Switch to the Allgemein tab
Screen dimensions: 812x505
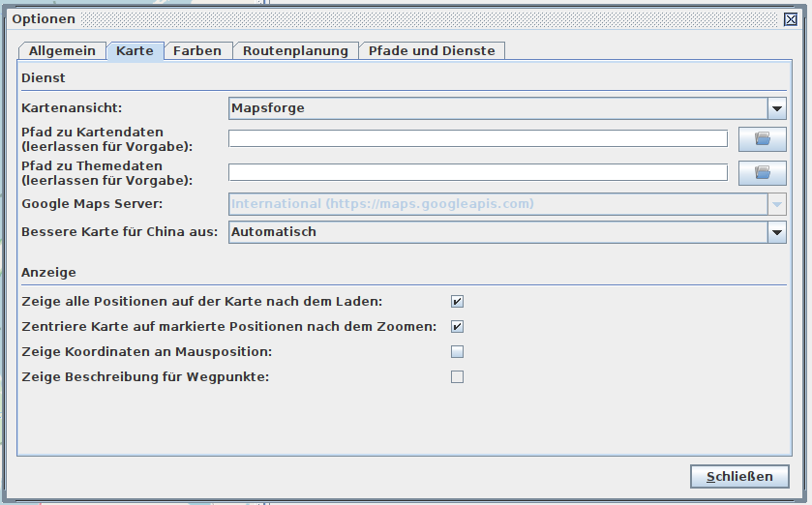[x=62, y=51]
